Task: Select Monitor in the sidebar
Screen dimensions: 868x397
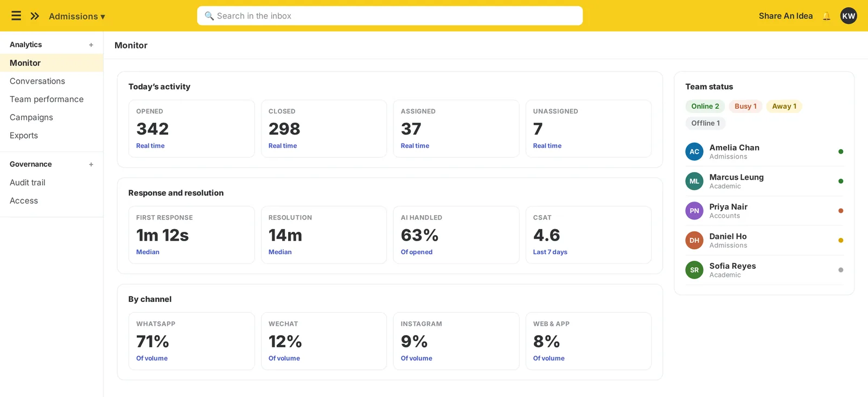Action: [x=52, y=63]
